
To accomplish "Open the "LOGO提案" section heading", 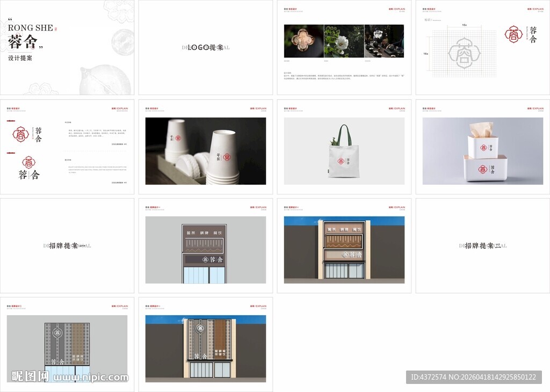I will click(206, 47).
